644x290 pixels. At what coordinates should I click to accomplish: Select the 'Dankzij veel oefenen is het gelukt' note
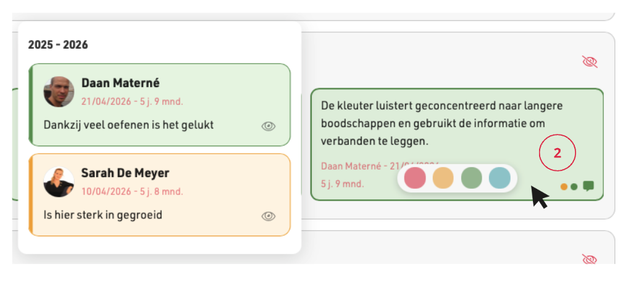tap(128, 125)
